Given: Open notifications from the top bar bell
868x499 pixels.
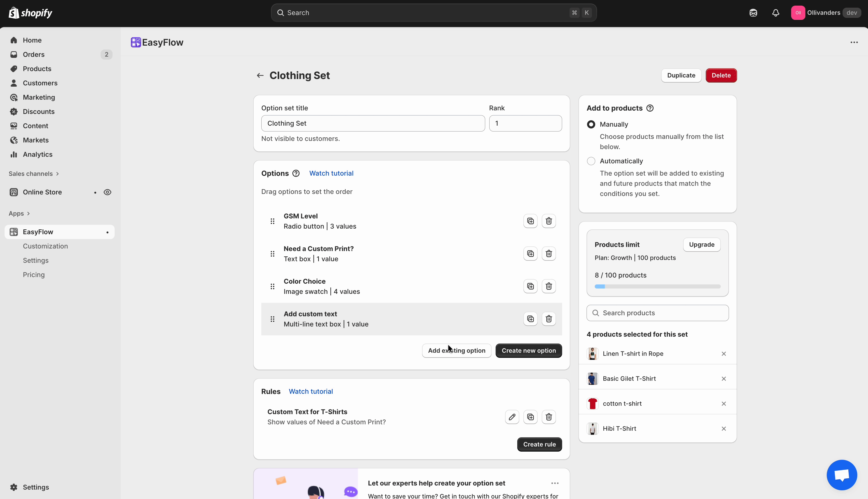Looking at the screenshot, I should [775, 13].
